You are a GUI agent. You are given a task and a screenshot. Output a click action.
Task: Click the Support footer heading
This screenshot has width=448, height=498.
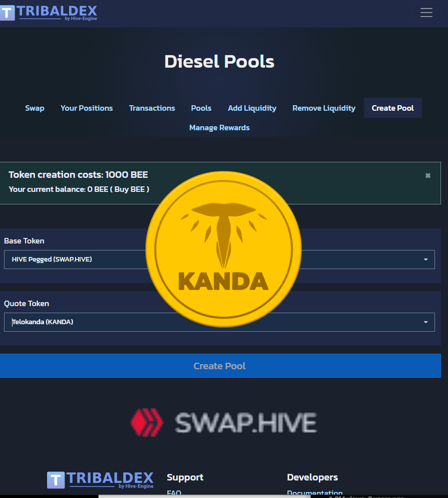[185, 477]
